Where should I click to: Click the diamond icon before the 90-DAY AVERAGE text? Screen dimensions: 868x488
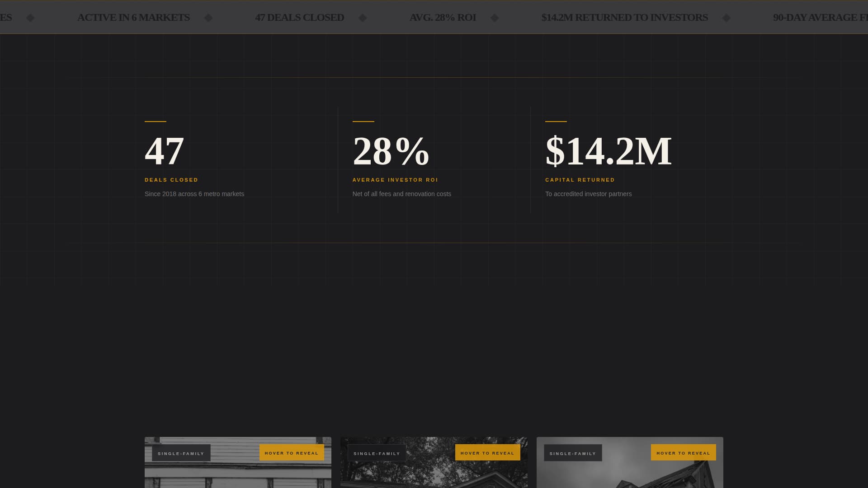click(x=726, y=18)
